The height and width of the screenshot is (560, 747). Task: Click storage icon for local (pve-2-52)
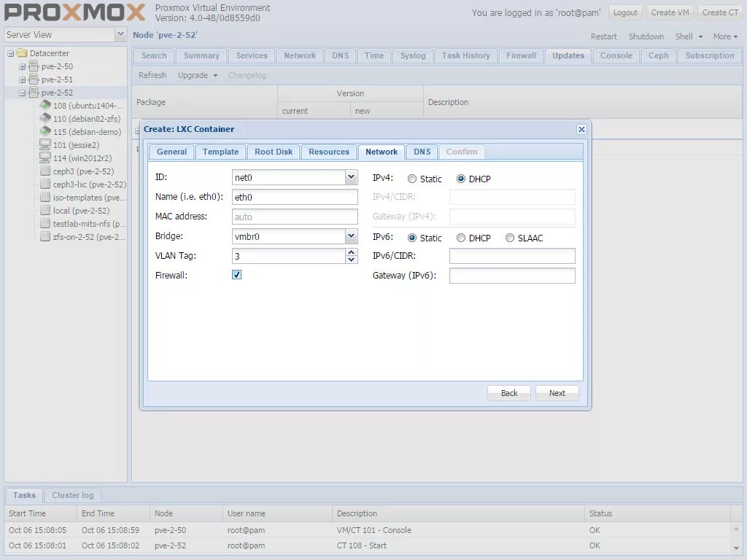pos(45,210)
